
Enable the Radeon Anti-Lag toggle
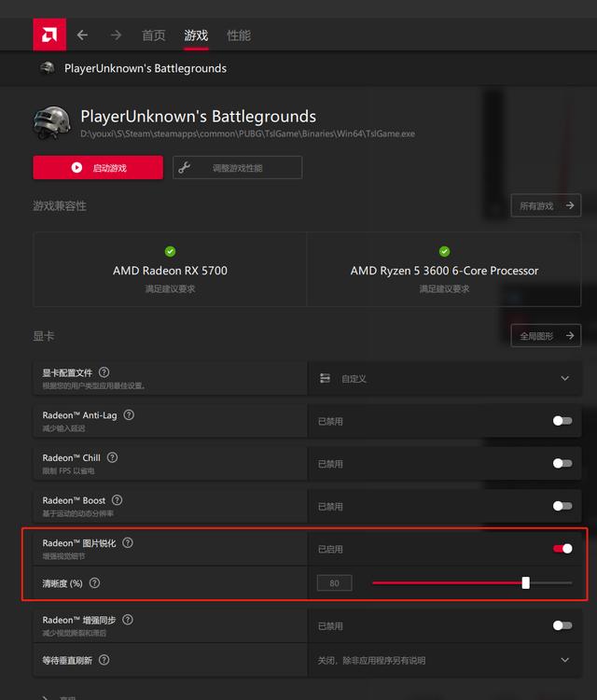tap(562, 421)
